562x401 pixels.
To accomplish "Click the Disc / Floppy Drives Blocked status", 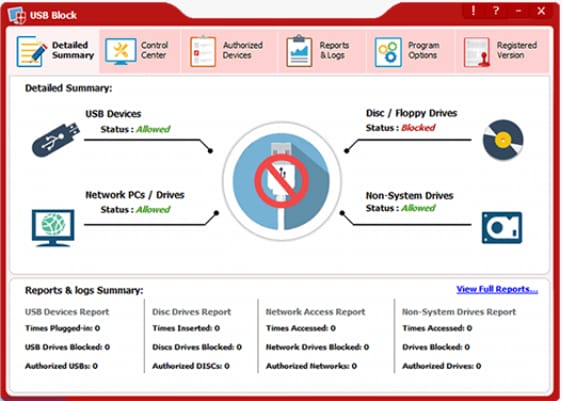I will (418, 128).
